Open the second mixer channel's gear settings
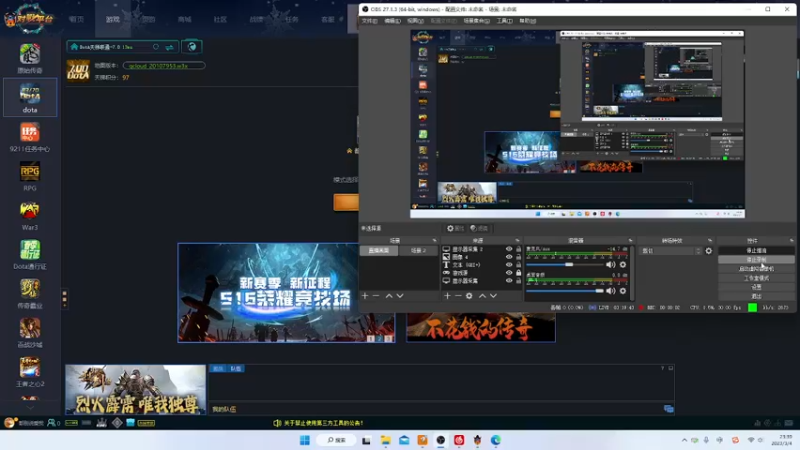800x450 pixels. (623, 291)
